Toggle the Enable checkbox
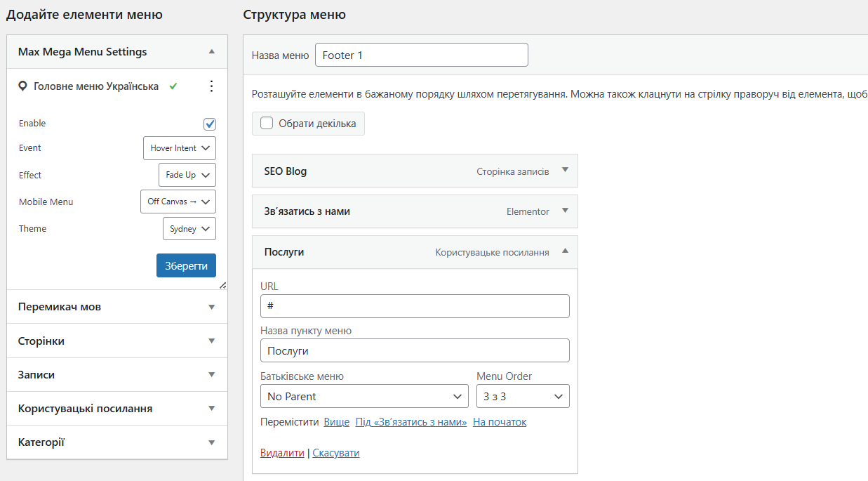Image resolution: width=868 pixels, height=481 pixels. (210, 124)
